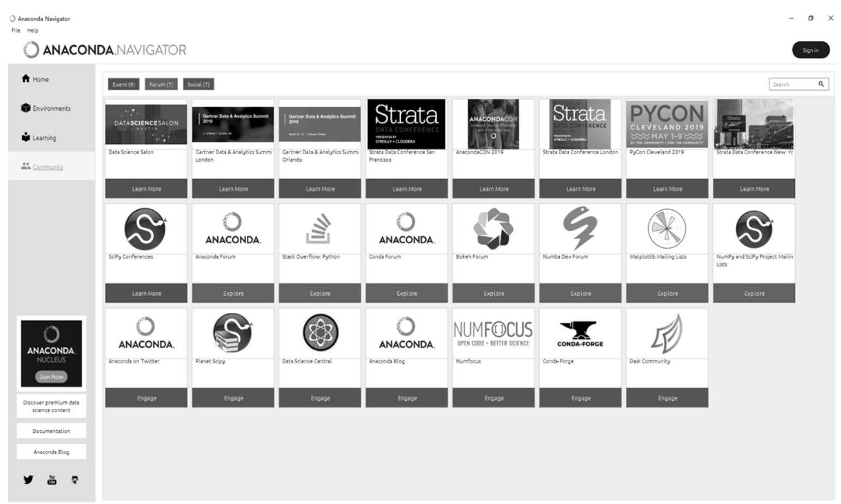Click Engage under Planet Scipy

[x=233, y=398]
